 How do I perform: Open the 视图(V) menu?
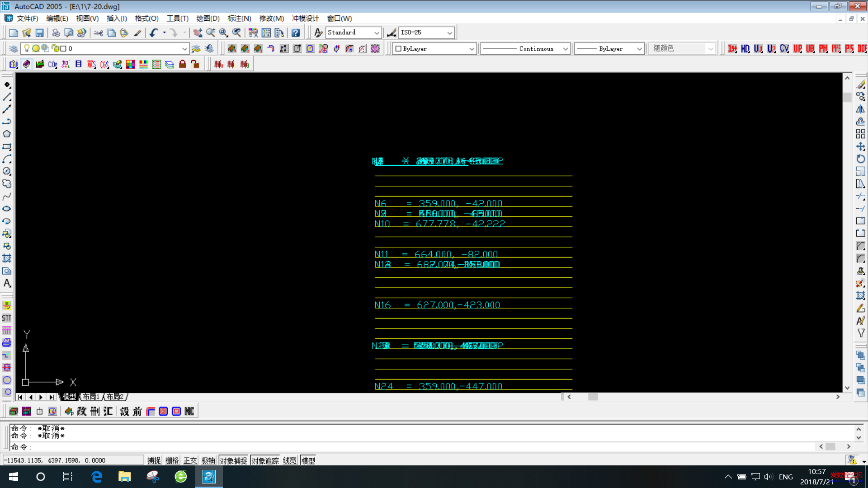coord(87,19)
